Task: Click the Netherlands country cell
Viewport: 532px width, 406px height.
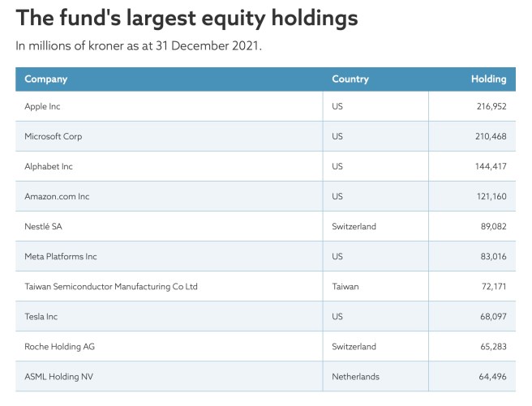Action: click(355, 377)
